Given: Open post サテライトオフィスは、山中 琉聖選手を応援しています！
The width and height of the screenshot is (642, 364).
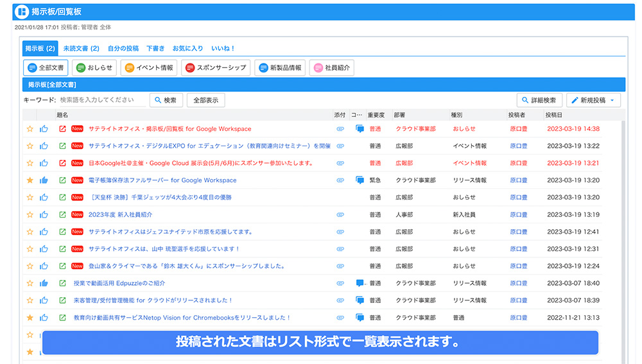Looking at the screenshot, I should click(164, 249).
